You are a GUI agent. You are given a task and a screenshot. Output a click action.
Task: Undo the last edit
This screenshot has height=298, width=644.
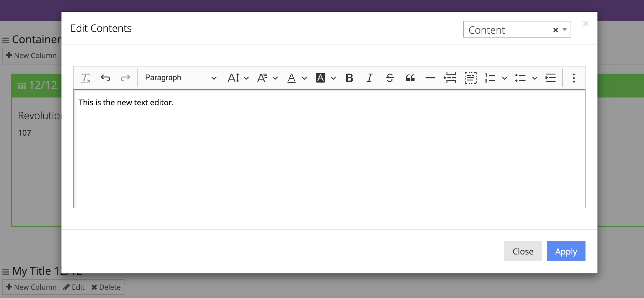pos(105,78)
